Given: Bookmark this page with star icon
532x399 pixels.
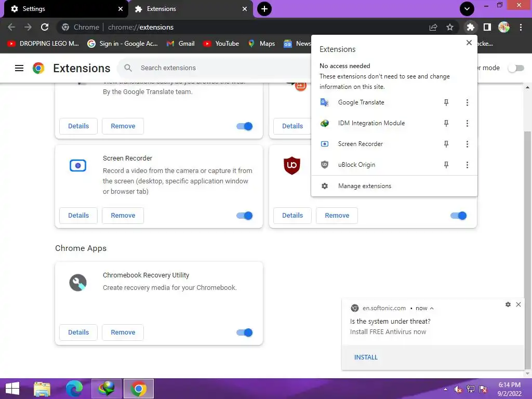Looking at the screenshot, I should click(x=450, y=27).
